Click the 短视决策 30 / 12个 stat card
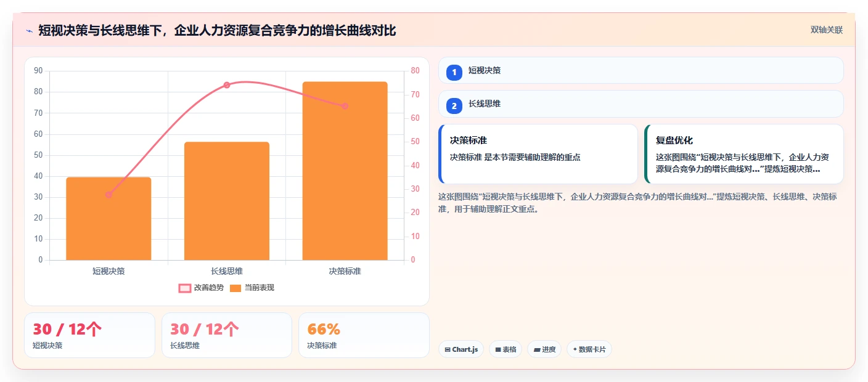The width and height of the screenshot is (868, 382). 89,335
